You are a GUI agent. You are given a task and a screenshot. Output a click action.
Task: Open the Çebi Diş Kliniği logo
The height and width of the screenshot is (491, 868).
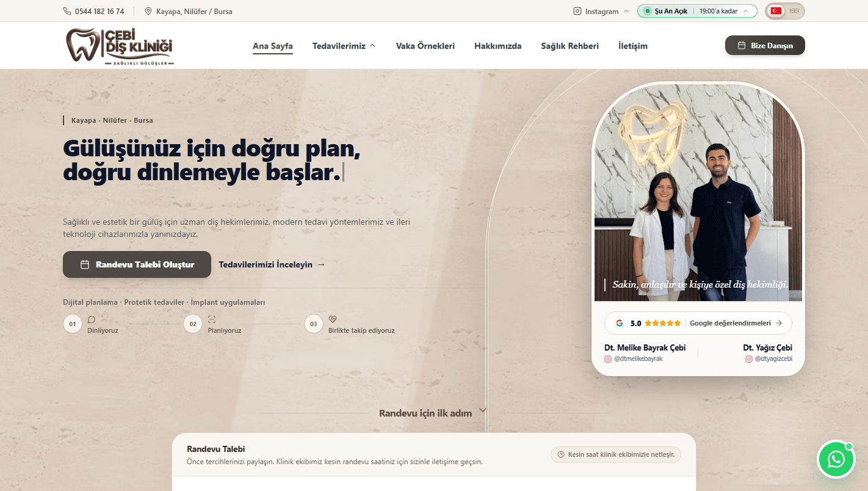120,46
